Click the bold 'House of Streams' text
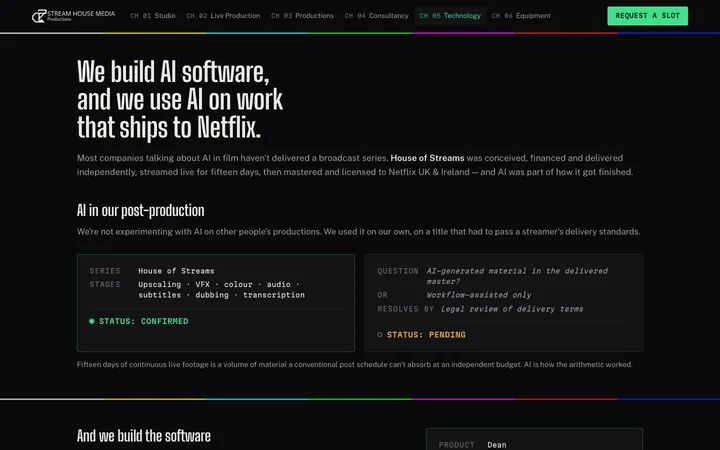720x450 pixels. (427, 158)
